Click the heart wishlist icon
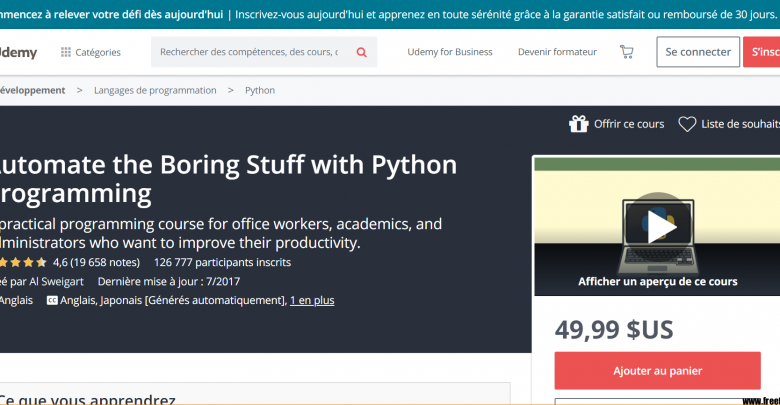Viewport: 780px width, 405px height. [687, 124]
